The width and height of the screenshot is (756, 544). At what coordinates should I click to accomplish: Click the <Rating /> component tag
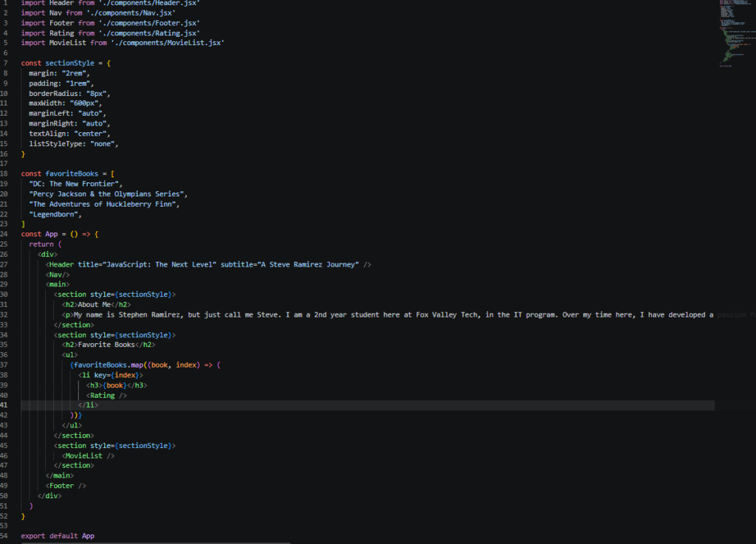coord(106,396)
